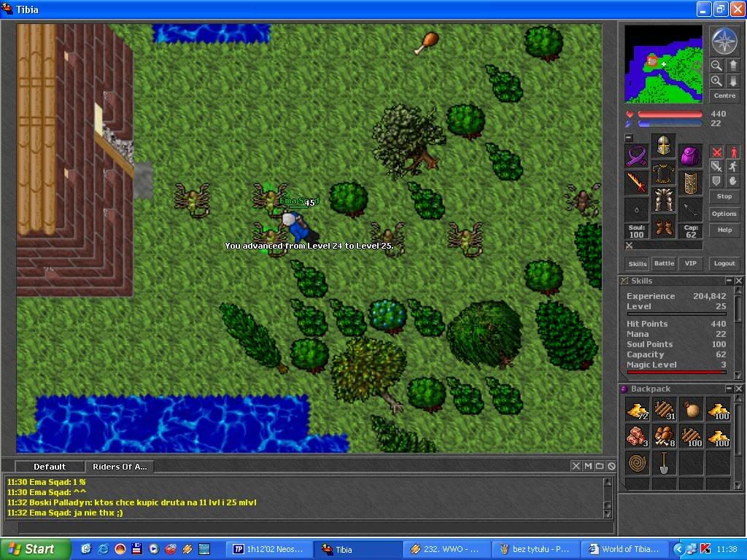Viewport: 747px width, 560px height.
Task: Close the Backpack panel
Action: [x=738, y=389]
